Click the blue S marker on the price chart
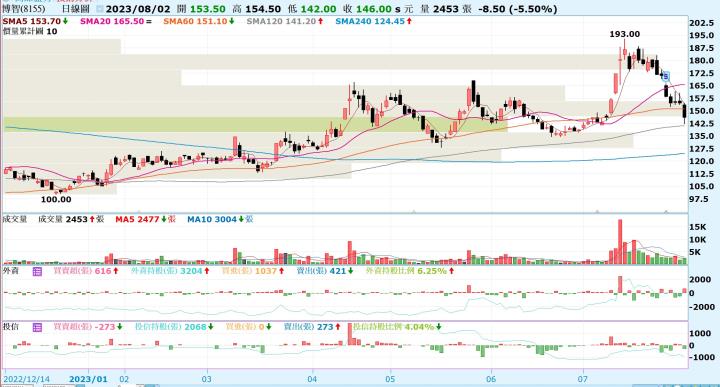Viewport: 720px width, 387px height. [666, 76]
